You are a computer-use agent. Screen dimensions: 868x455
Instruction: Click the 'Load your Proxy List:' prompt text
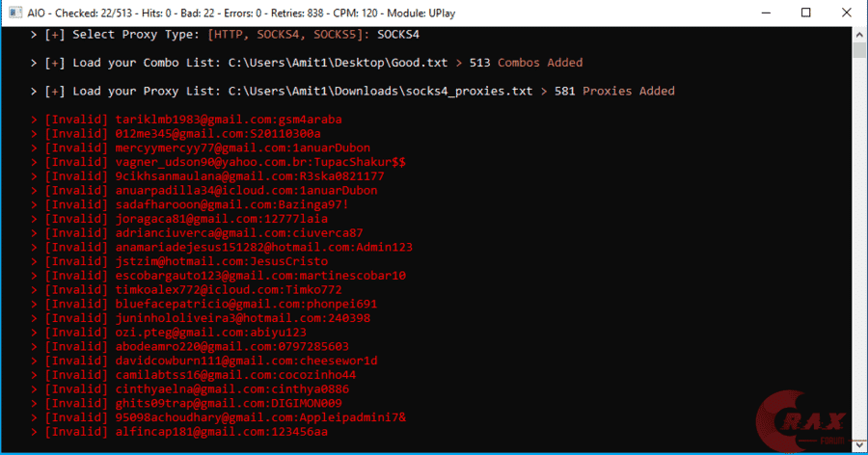coord(147,91)
